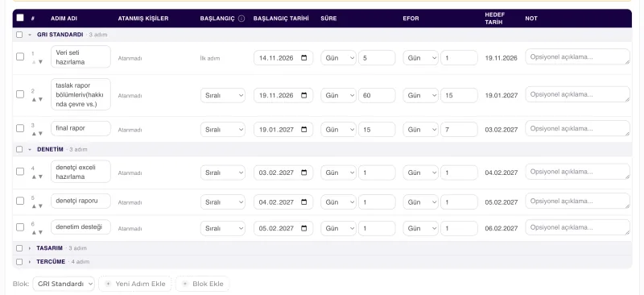This screenshot has width=644, height=295.
Task: Select the 'denetim desteği' row checkbox
Action: [x=20, y=227]
